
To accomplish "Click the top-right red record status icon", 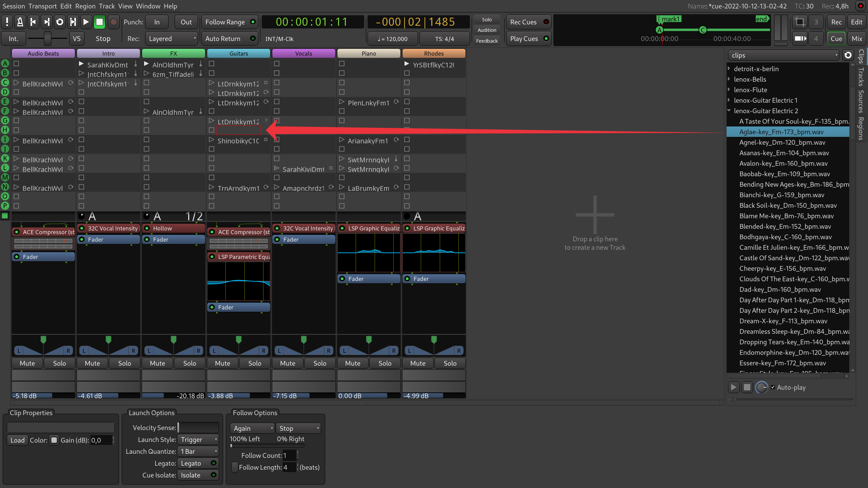I will [x=861, y=6].
